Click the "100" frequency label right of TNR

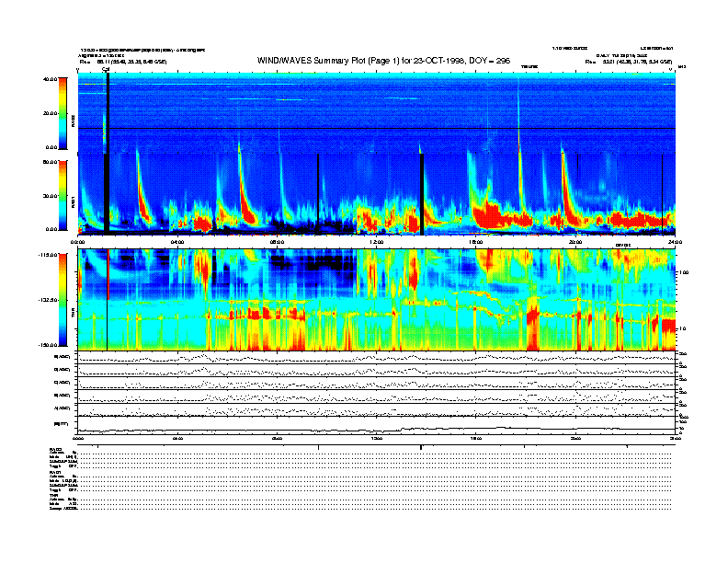[x=684, y=272]
